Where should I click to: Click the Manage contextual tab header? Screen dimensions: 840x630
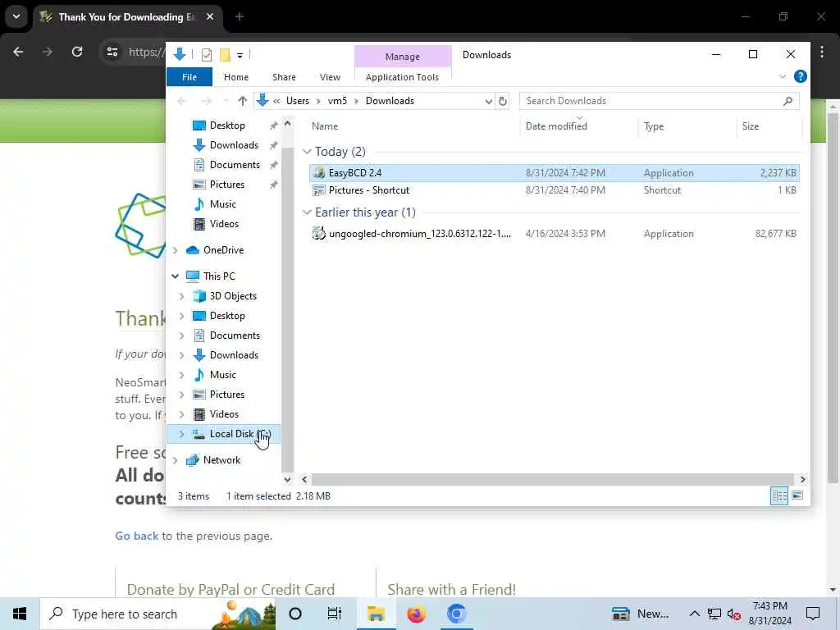[402, 57]
